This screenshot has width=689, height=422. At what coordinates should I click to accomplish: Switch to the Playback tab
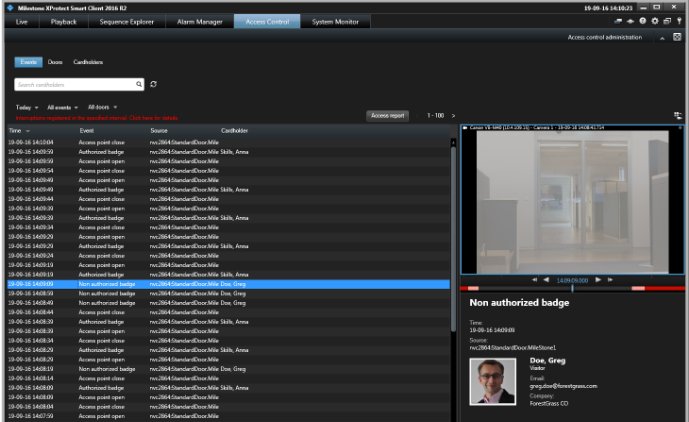click(63, 22)
